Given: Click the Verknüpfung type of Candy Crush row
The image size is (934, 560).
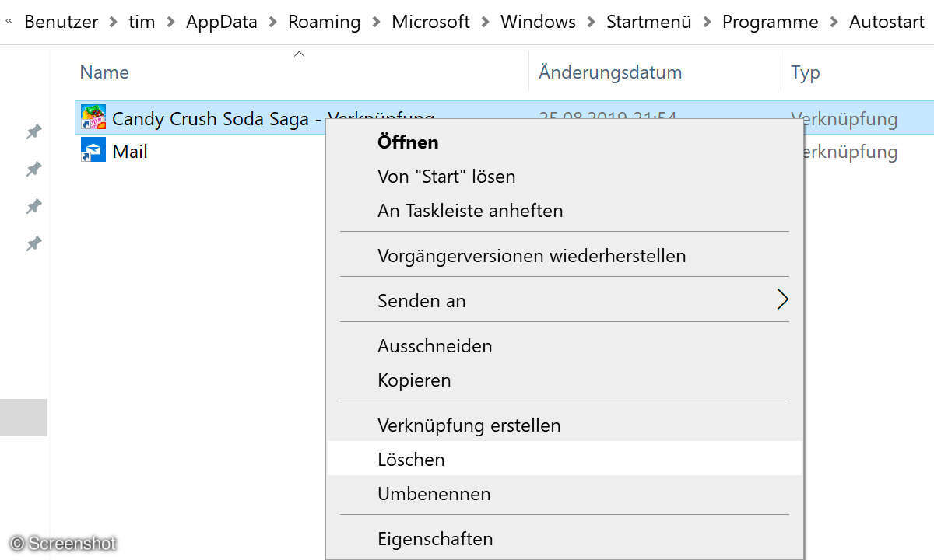Looking at the screenshot, I should click(844, 119).
